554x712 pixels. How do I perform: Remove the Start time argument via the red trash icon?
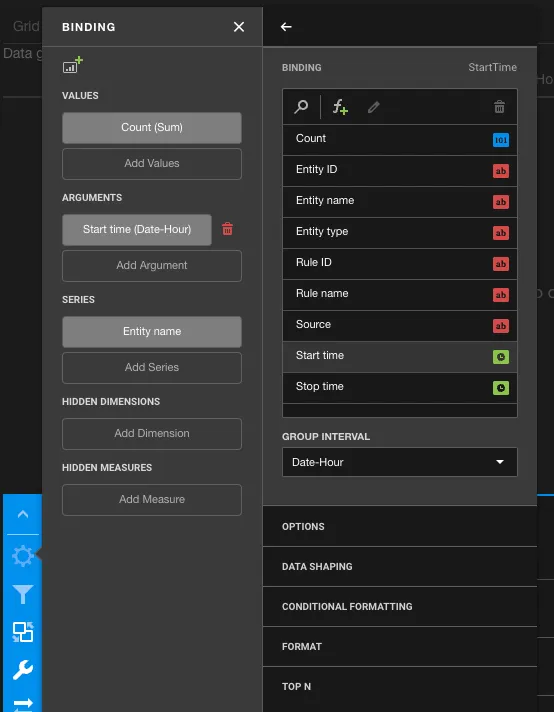coord(228,229)
